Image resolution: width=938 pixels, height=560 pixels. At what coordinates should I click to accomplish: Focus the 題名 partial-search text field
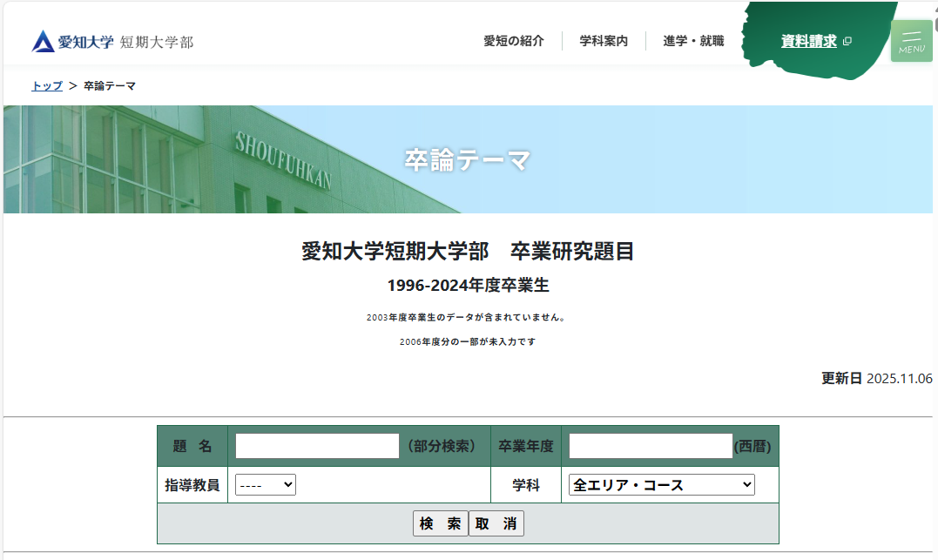click(317, 446)
